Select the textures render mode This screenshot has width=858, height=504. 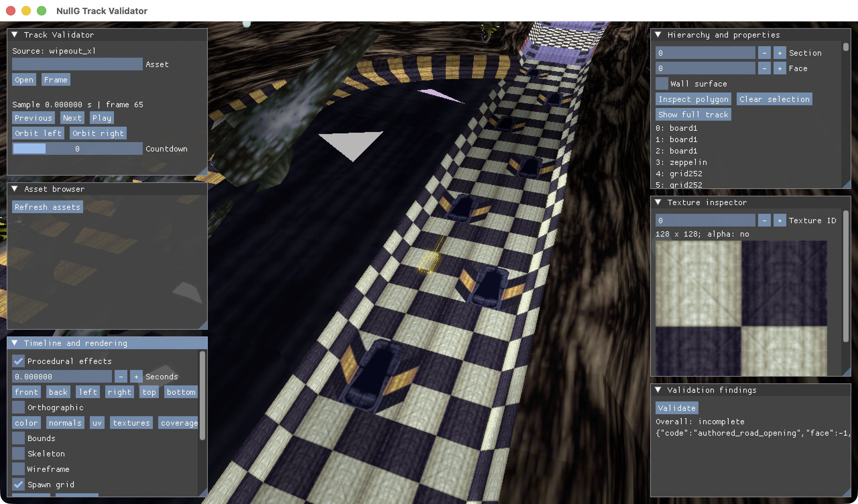pyautogui.click(x=131, y=423)
